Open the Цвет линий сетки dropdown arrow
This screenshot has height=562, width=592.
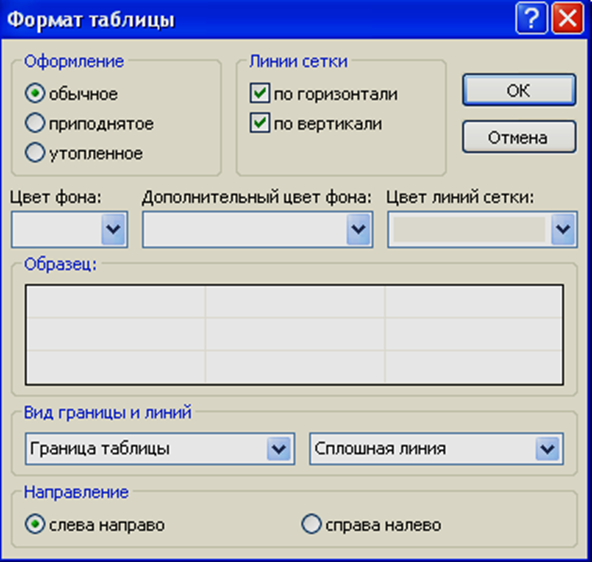pos(563,229)
